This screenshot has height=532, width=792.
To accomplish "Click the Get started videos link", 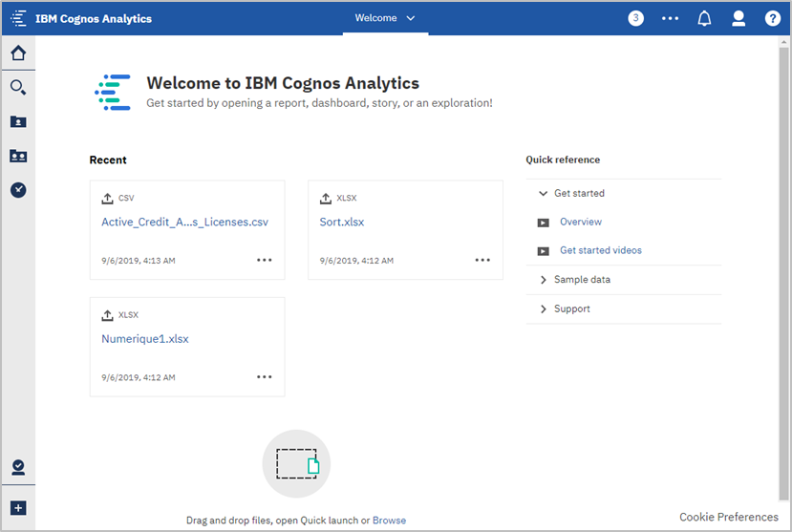I will click(x=600, y=250).
